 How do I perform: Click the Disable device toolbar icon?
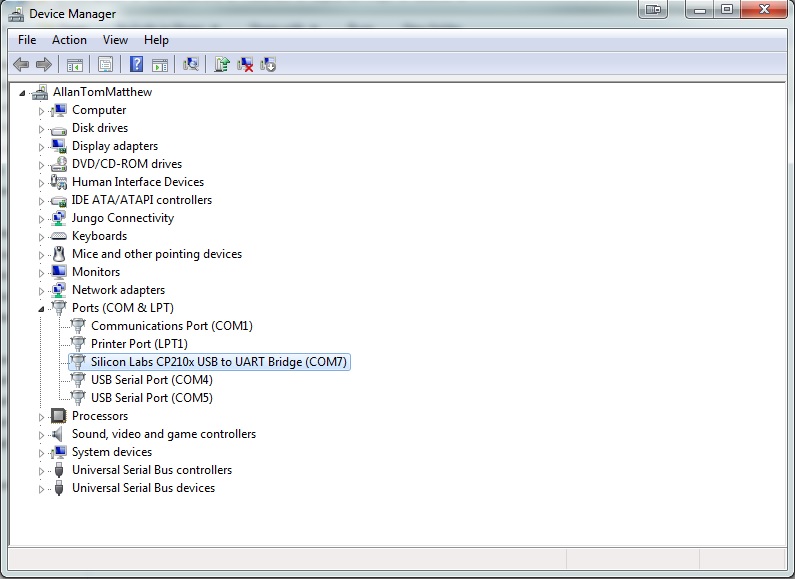click(x=268, y=64)
